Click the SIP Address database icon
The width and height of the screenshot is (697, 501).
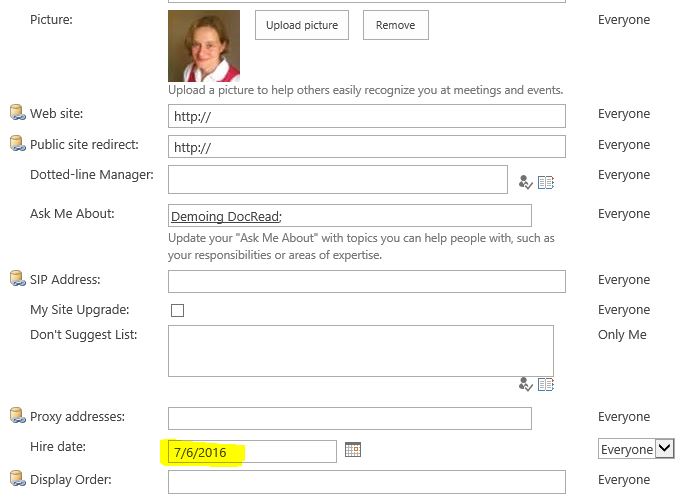click(17, 278)
